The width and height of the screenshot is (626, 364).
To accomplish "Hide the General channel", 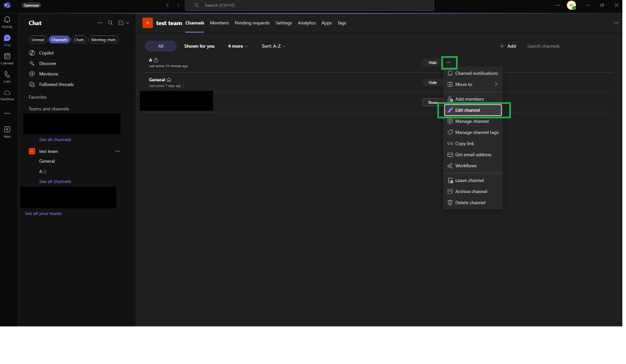I will pyautogui.click(x=432, y=82).
